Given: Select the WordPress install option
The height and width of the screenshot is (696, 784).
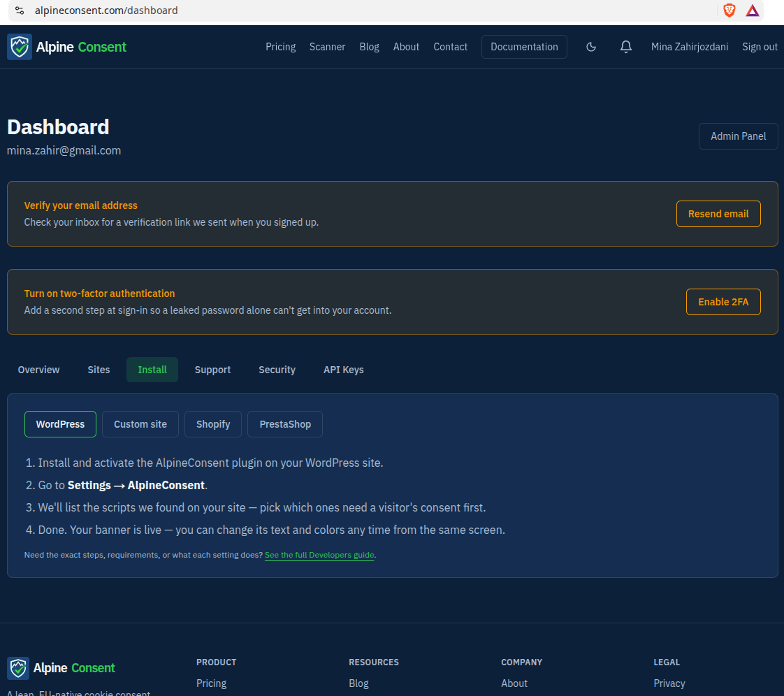Looking at the screenshot, I should 60,424.
